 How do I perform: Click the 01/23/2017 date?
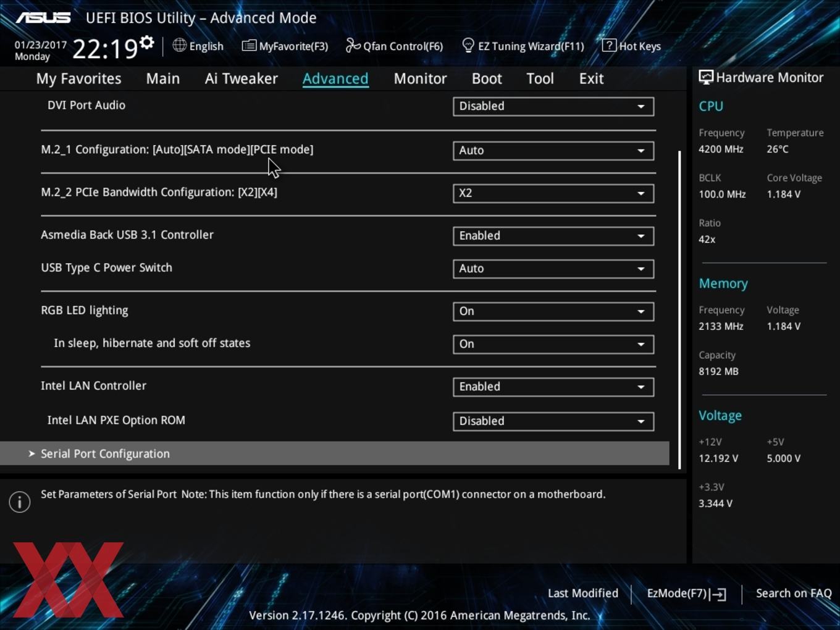click(x=41, y=45)
